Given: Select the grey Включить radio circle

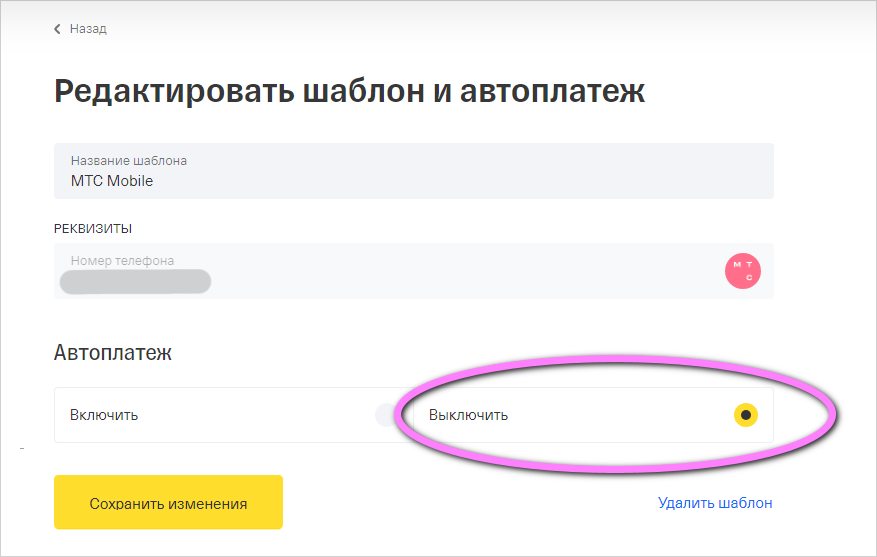Looking at the screenshot, I should tap(386, 415).
